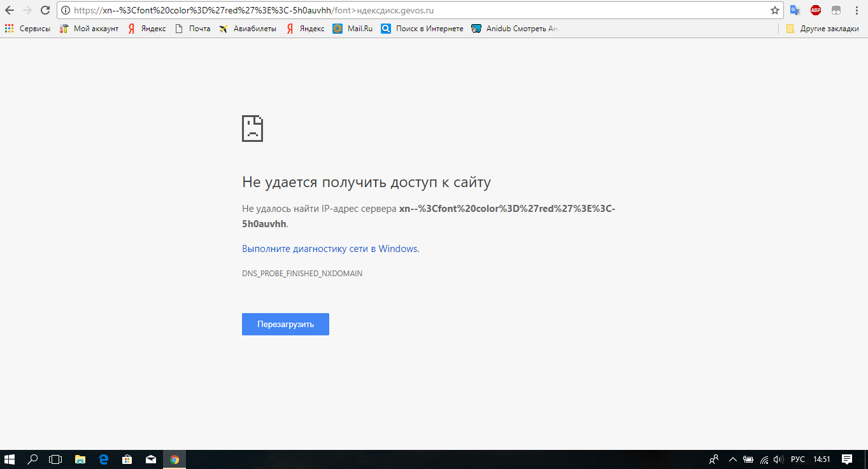Reload the page using the toolbar
868x469 pixels.
tap(45, 10)
